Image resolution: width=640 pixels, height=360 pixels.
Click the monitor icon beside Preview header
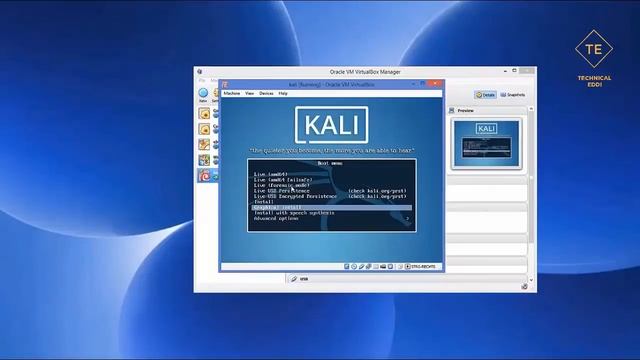pyautogui.click(x=451, y=111)
